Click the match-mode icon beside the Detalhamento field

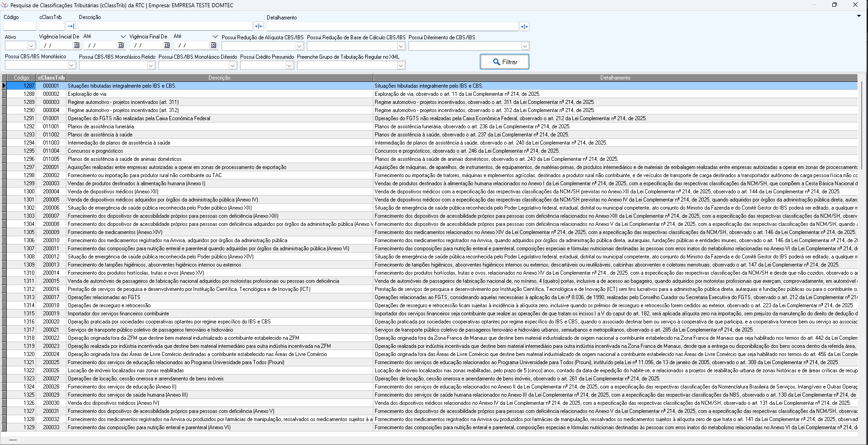point(524,27)
